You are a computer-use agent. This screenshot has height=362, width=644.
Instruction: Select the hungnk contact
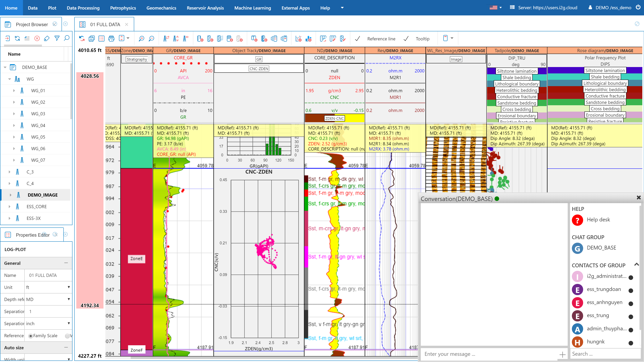click(604, 342)
